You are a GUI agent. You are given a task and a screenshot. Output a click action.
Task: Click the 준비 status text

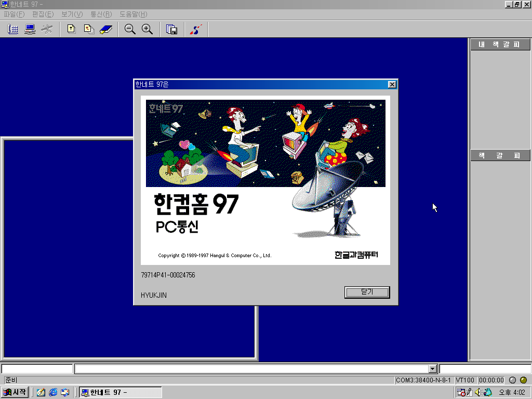[11, 380]
